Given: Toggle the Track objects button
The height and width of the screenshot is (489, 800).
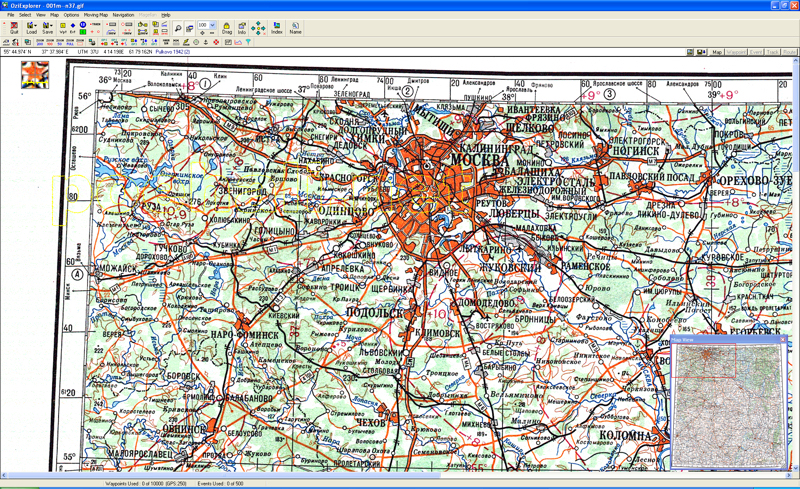Looking at the screenshot, I should tap(773, 52).
